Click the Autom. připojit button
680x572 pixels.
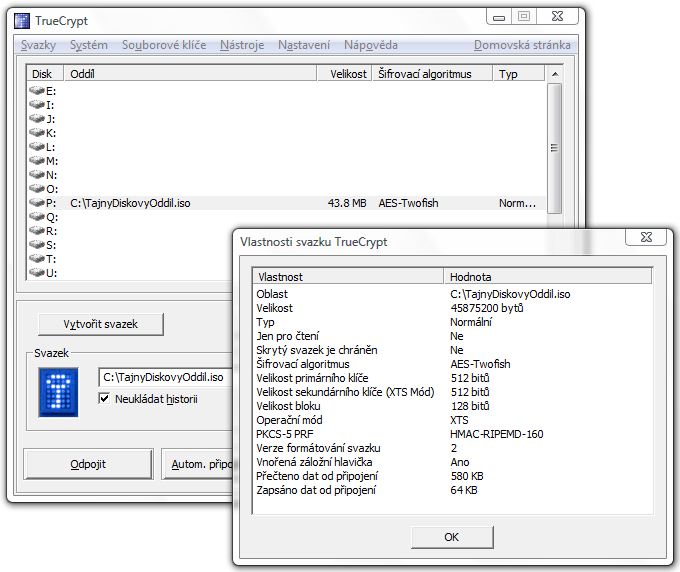(198, 464)
